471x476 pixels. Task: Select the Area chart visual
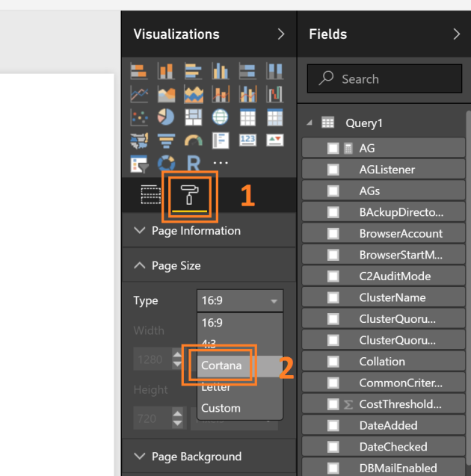(x=166, y=94)
